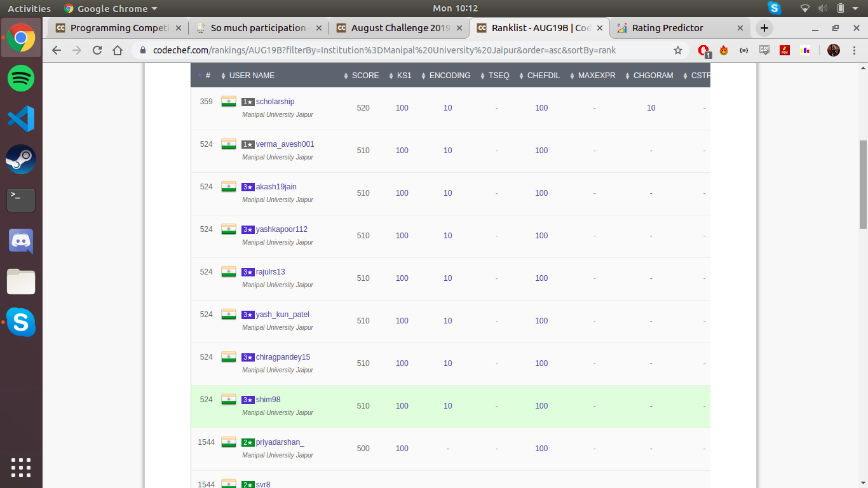Image resolution: width=868 pixels, height=488 pixels.
Task: Open rajulrs13 user profile
Action: coord(270,272)
